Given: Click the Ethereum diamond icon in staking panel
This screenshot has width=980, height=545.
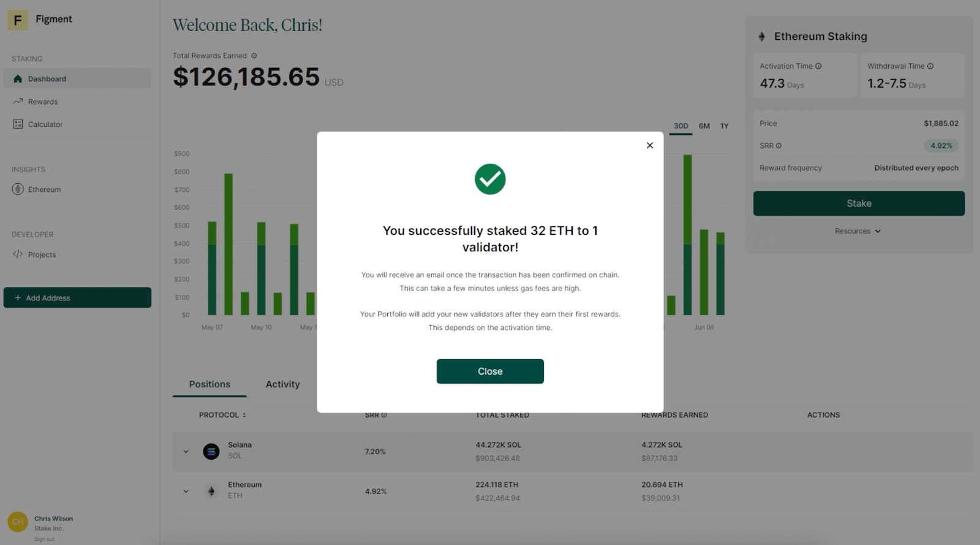Looking at the screenshot, I should (x=761, y=37).
